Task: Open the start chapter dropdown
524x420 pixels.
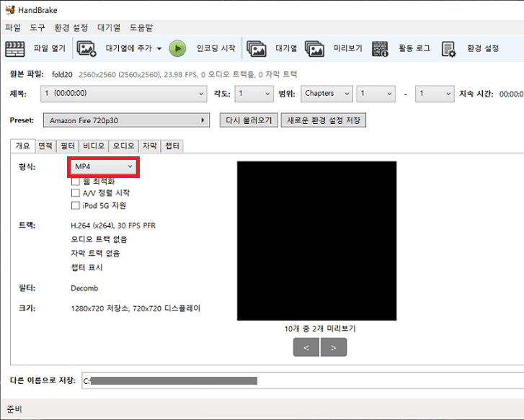Action: [x=376, y=94]
